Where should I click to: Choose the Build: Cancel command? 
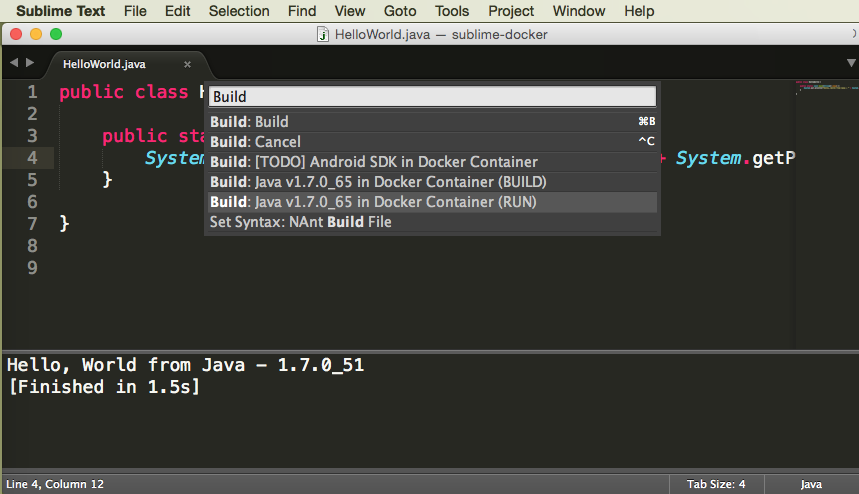coord(433,142)
